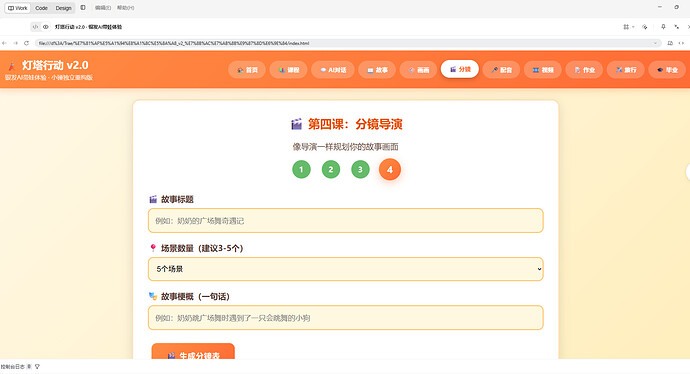Click the console log pause icon
The width and height of the screenshot is (690, 374).
[x=29, y=367]
